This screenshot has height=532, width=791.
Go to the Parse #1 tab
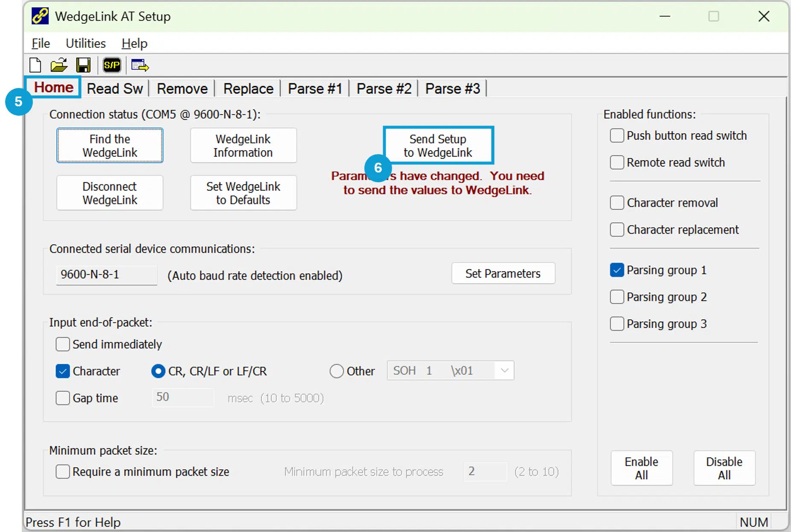pos(315,88)
